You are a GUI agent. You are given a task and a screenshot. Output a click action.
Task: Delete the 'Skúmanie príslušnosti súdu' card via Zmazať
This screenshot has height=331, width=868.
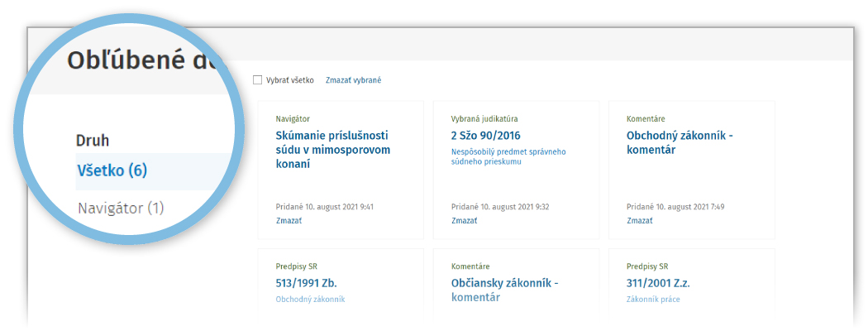click(289, 221)
